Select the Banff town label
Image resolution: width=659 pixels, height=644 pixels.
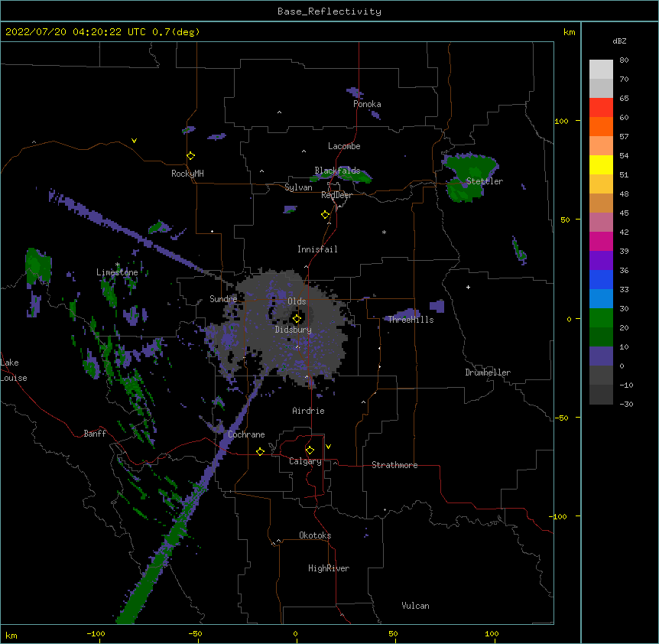(x=95, y=434)
